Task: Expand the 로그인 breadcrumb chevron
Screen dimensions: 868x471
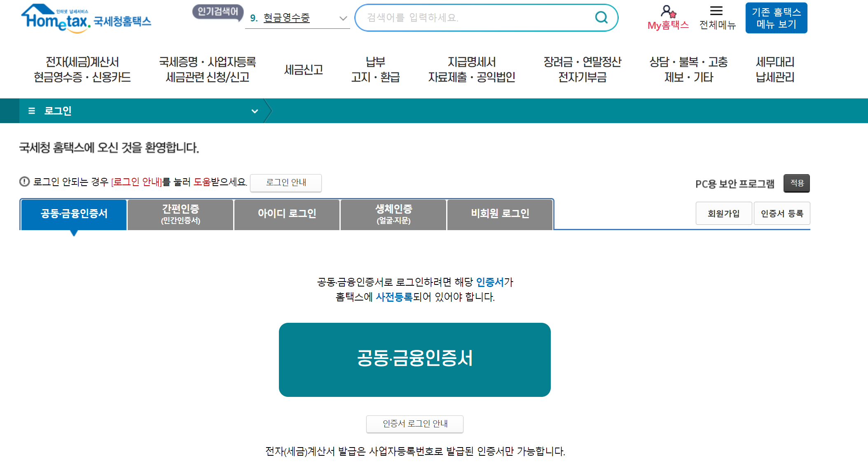Action: [255, 111]
